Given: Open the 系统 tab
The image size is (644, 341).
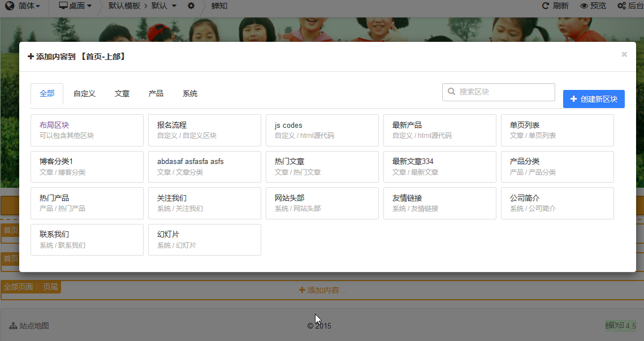Looking at the screenshot, I should click(x=190, y=94).
